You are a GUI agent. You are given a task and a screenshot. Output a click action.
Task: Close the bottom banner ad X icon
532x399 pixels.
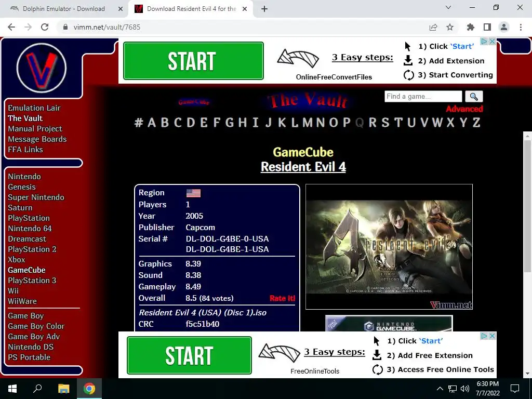pyautogui.click(x=492, y=336)
